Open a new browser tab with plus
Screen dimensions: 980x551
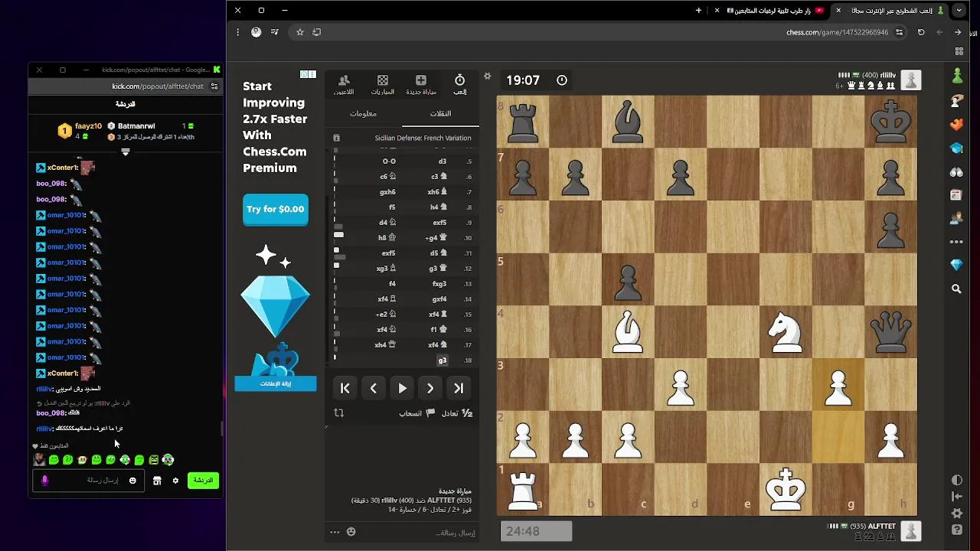(698, 11)
